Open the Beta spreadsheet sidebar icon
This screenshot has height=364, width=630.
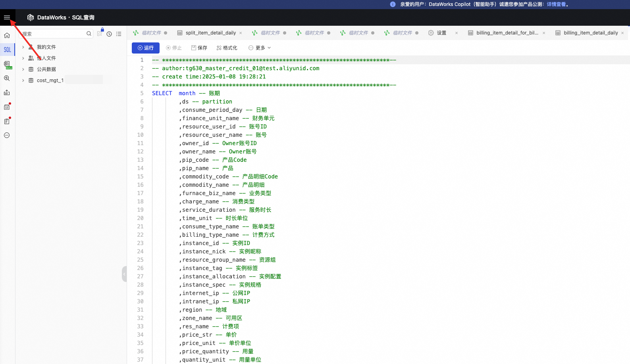[x=7, y=64]
